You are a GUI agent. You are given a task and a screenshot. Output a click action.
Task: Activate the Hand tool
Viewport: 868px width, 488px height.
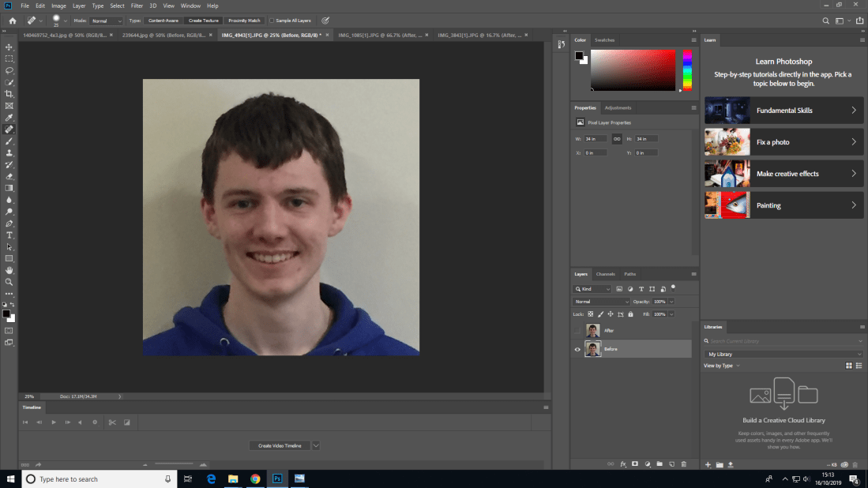9,270
